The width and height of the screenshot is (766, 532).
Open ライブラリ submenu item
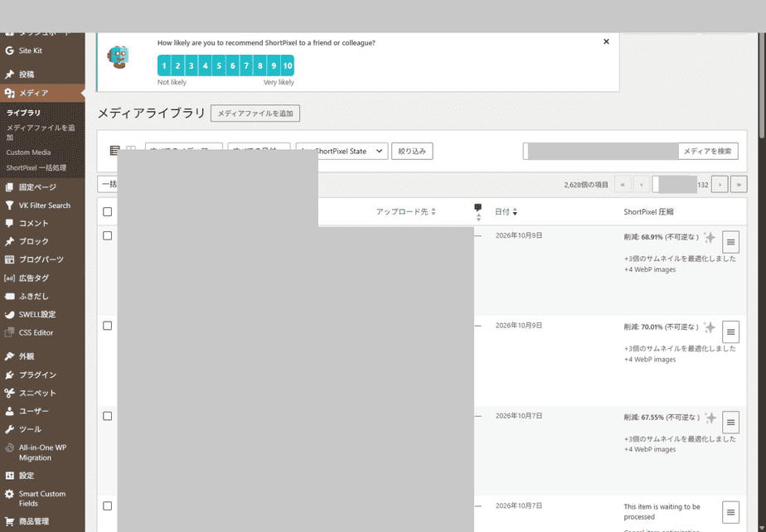point(23,113)
